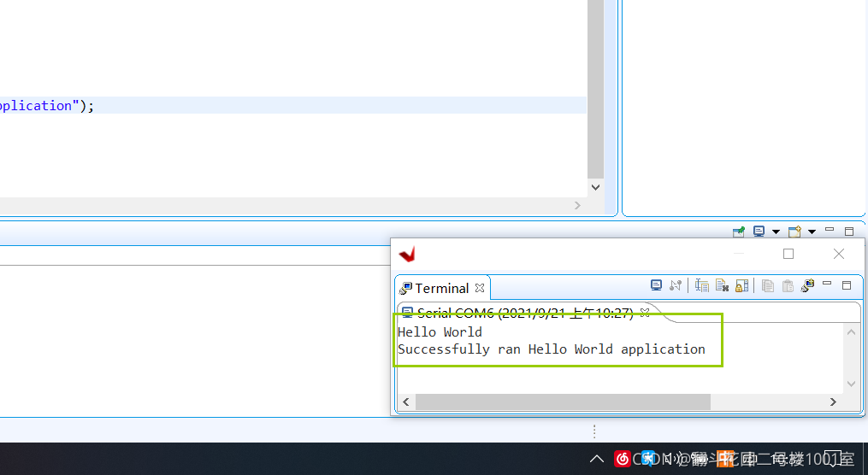Click the editor scrollbar down arrow
The image size is (868, 475).
tap(596, 187)
